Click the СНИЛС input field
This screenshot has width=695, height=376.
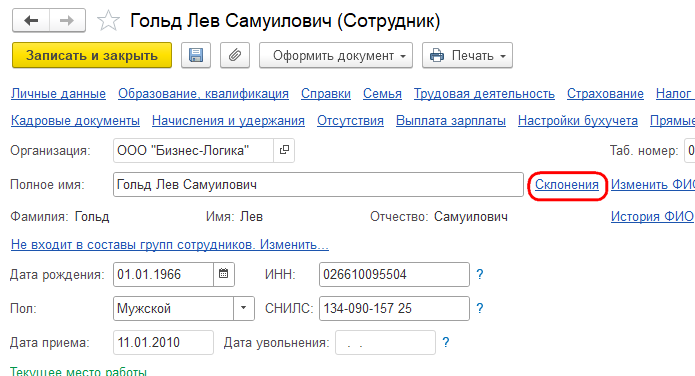pos(394,308)
